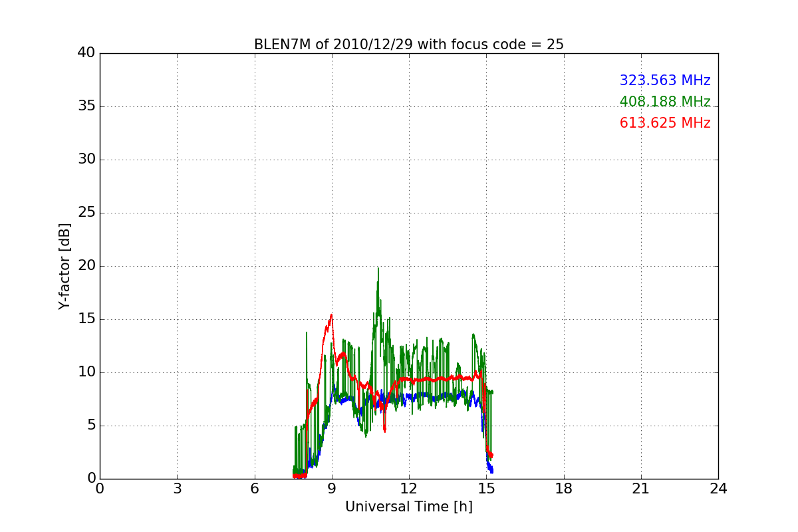Screen dimensions: 798x532
Task: Select the red '613.625 MHz' legend label
Action: 665,123
